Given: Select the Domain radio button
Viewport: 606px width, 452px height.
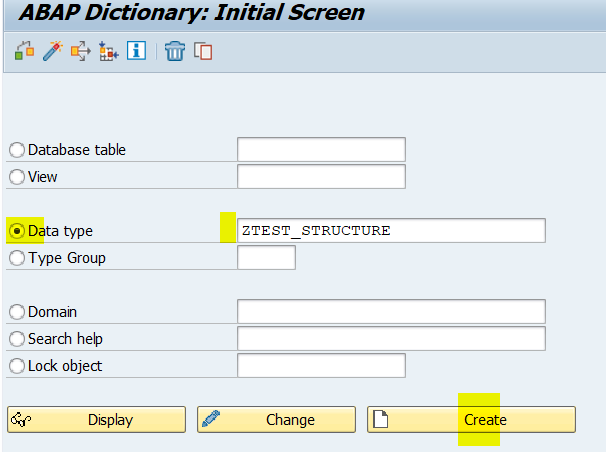Looking at the screenshot, I should tap(17, 312).
